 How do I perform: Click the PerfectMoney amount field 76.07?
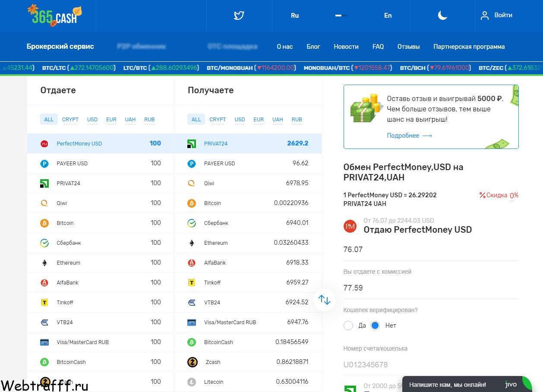431,250
